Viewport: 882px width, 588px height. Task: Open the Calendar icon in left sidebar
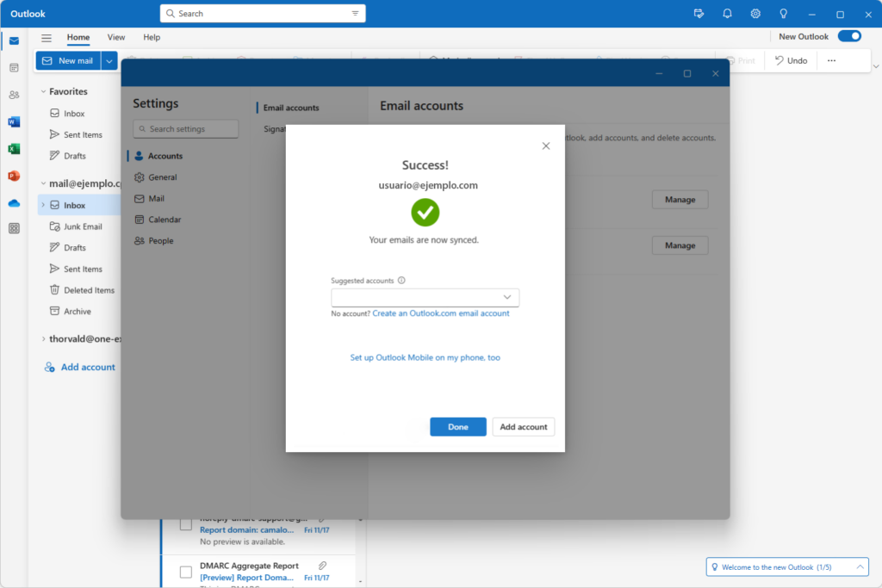coord(14,68)
